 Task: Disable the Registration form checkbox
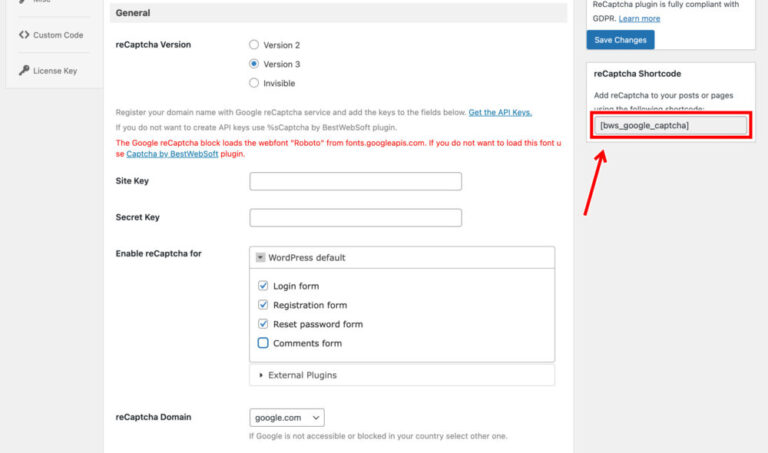click(x=263, y=305)
